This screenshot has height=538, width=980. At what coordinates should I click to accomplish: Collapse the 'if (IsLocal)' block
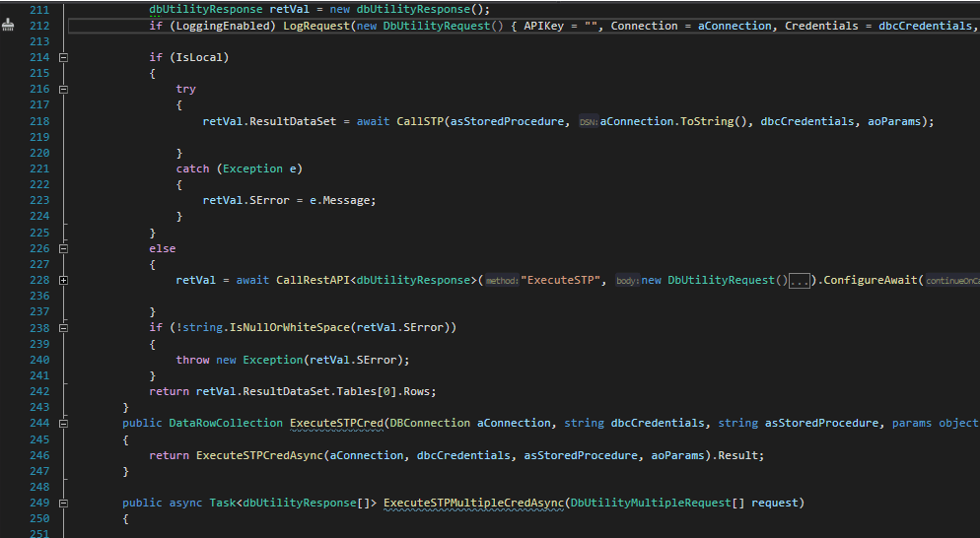64,57
